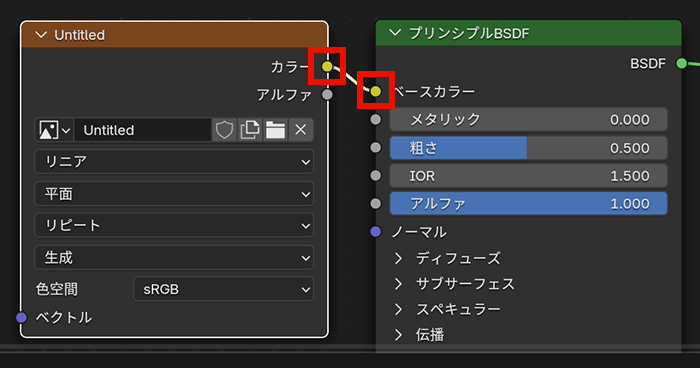Click the purple ノーマル input socket
The height and width of the screenshot is (368, 700).
[x=376, y=231]
